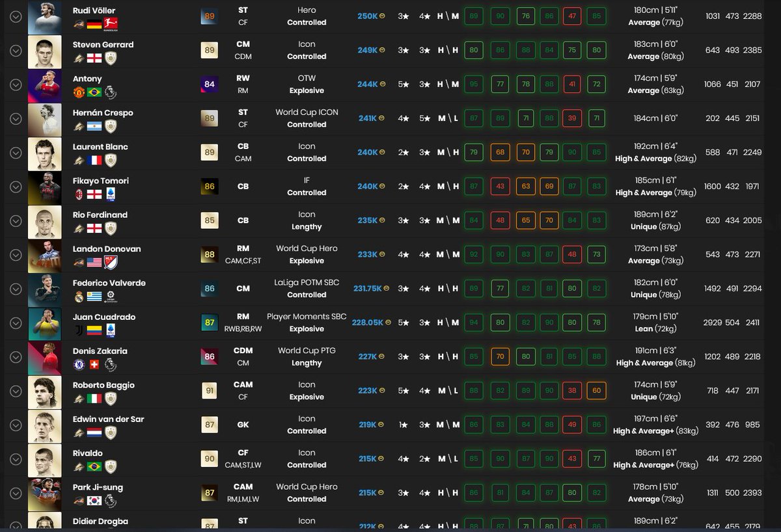Image resolution: width=781 pixels, height=532 pixels.
Task: Click the Switzerland flag under Denis Zakaria
Action: point(94,364)
